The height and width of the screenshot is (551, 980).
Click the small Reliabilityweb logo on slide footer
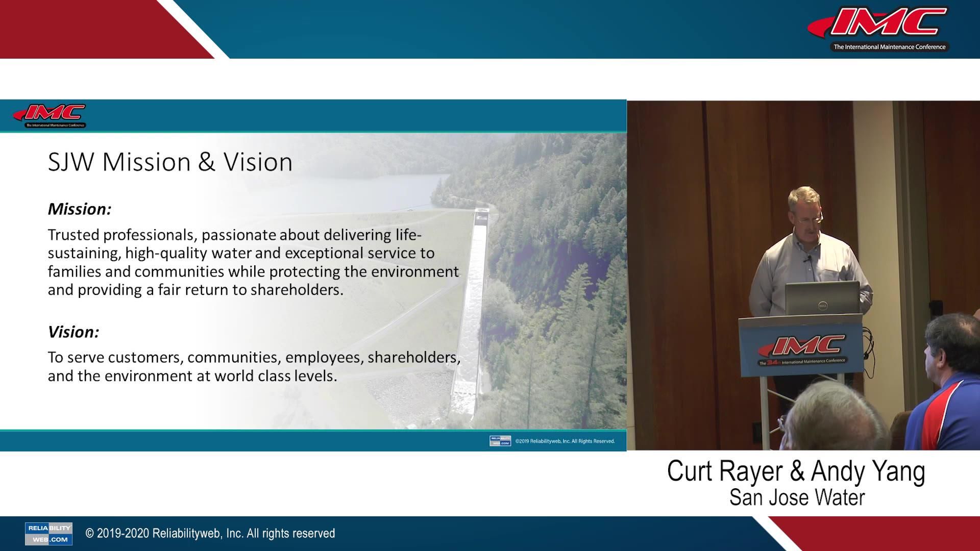click(500, 441)
